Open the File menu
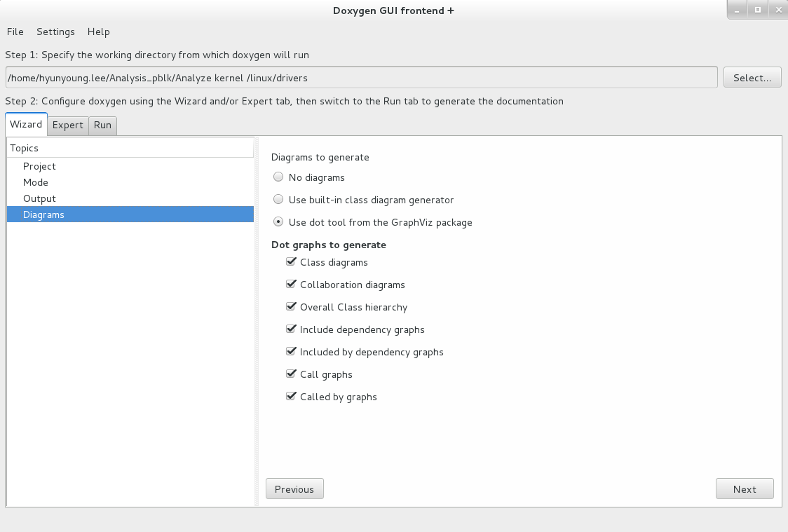 click(15, 32)
